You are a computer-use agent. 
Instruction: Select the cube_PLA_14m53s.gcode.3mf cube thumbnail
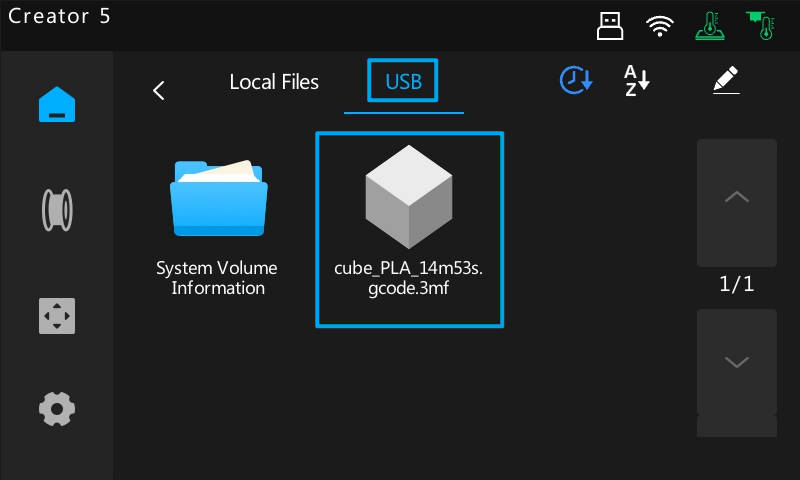point(409,196)
